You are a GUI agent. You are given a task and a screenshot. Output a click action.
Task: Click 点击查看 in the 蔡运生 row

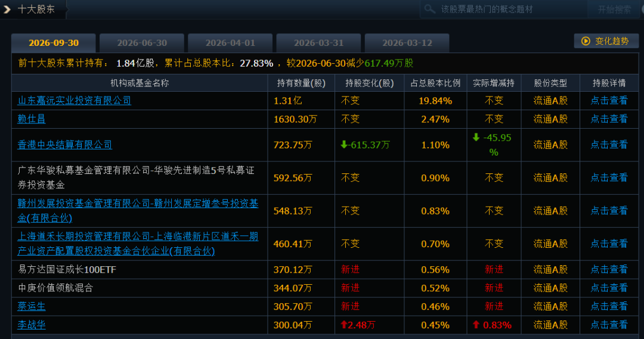pyautogui.click(x=609, y=306)
